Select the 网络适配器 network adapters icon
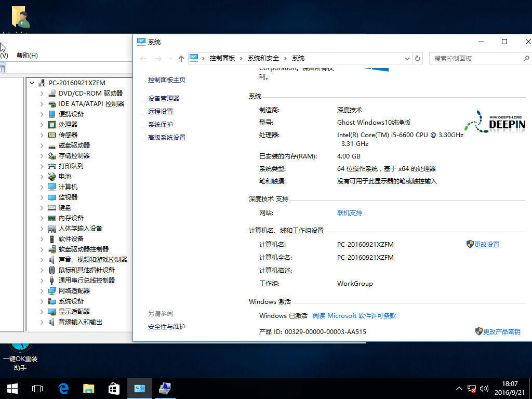This screenshot has width=532, height=399. tap(51, 290)
